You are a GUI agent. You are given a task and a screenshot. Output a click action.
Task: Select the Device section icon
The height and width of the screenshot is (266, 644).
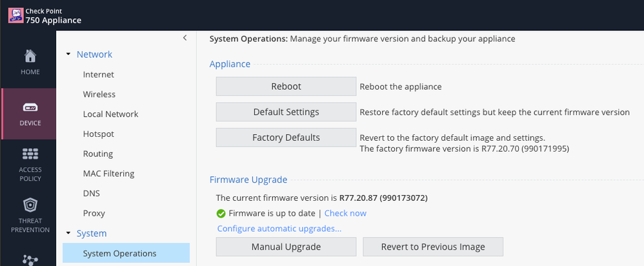(x=30, y=108)
